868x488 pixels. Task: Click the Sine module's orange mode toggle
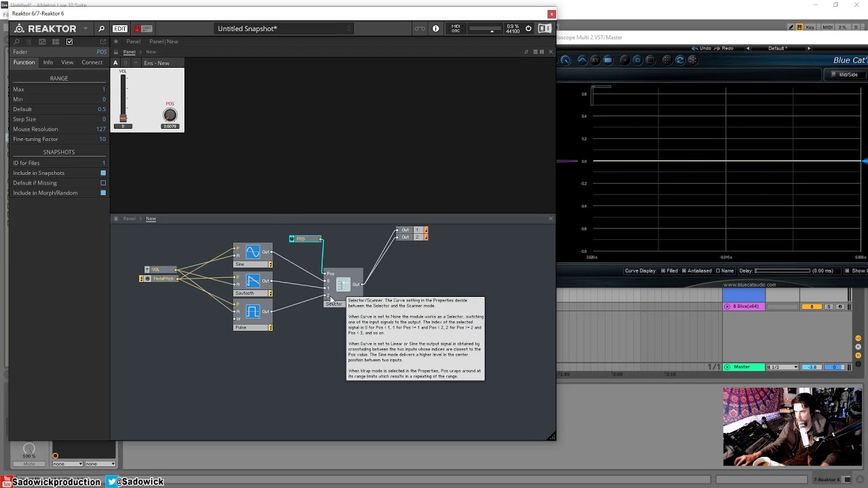pos(270,264)
